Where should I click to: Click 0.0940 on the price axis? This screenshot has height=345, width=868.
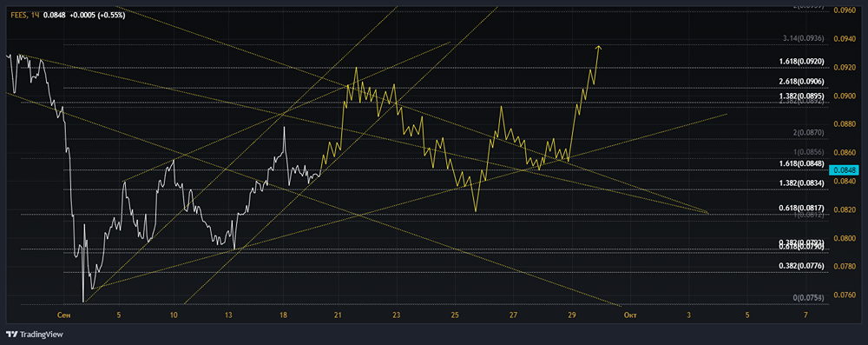845,39
